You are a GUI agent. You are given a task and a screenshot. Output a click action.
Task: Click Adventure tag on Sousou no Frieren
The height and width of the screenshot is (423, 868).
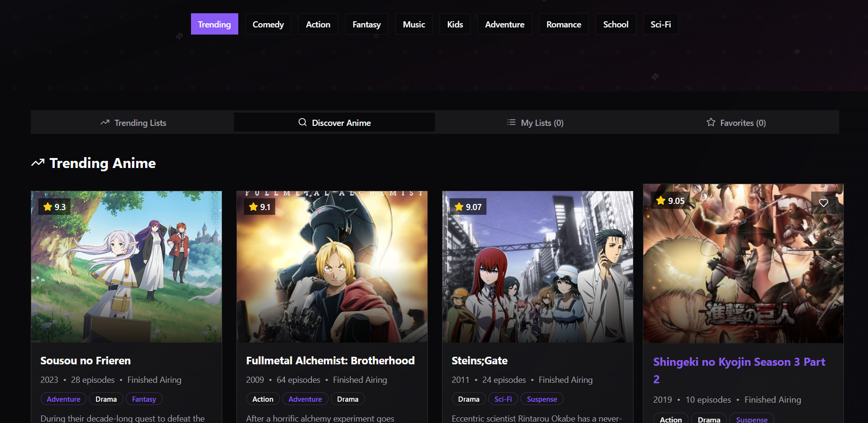coord(63,399)
